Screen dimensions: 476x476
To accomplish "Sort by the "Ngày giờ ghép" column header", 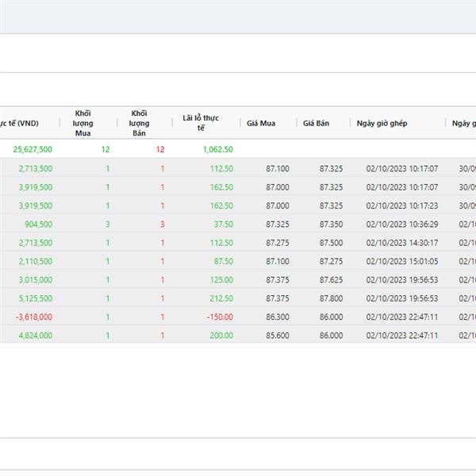I will (x=382, y=124).
